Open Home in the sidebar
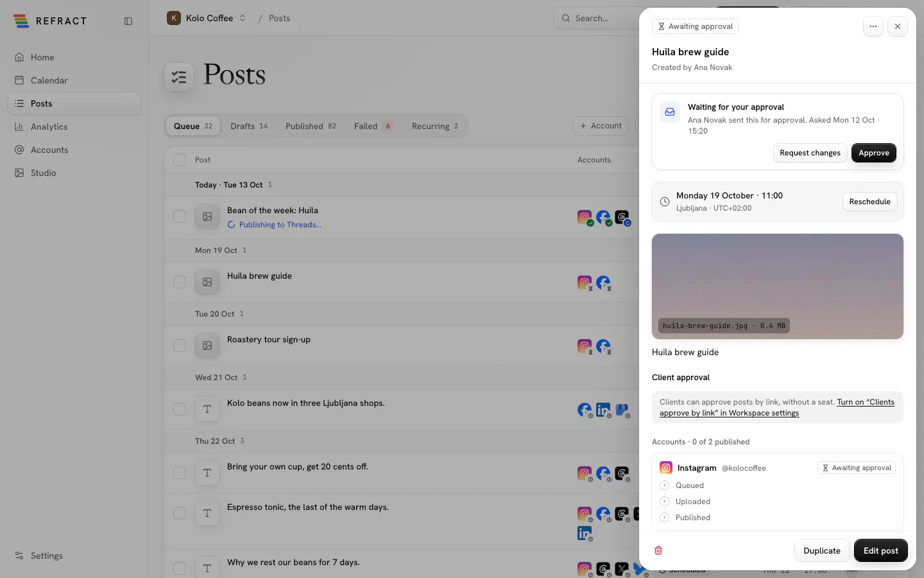This screenshot has height=578, width=924. (x=74, y=57)
